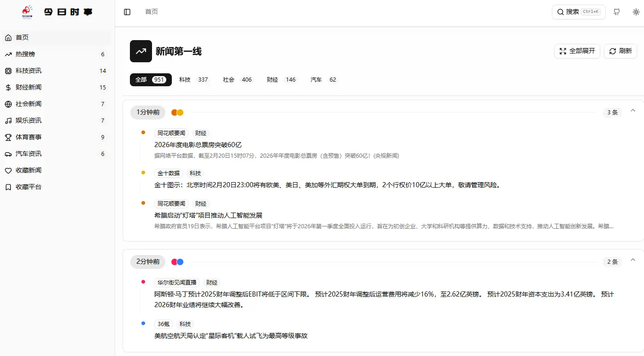Open 体育赛事 trophy icon in sidebar
The height and width of the screenshot is (356, 644).
8,137
